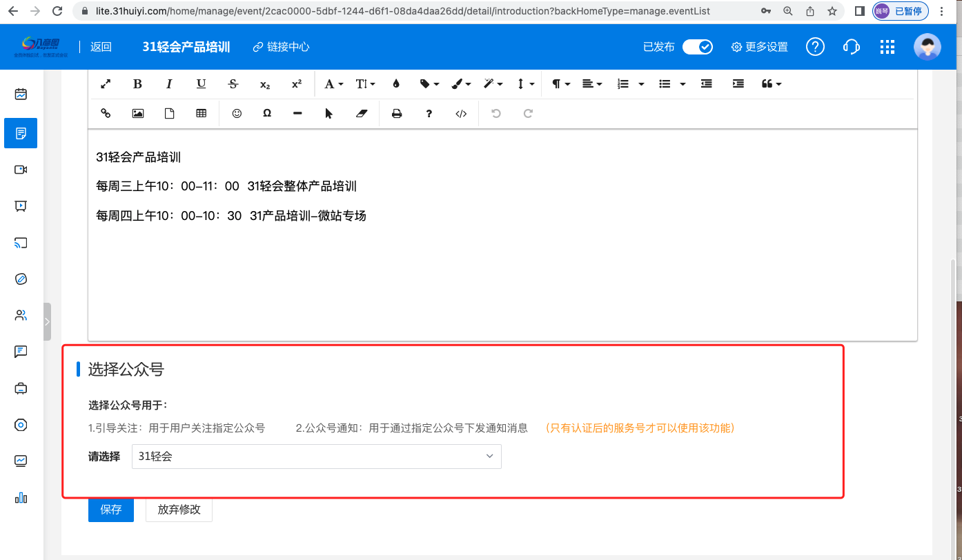Image resolution: width=962 pixels, height=560 pixels.
Task: Apply strikethrough formatting
Action: tap(233, 83)
